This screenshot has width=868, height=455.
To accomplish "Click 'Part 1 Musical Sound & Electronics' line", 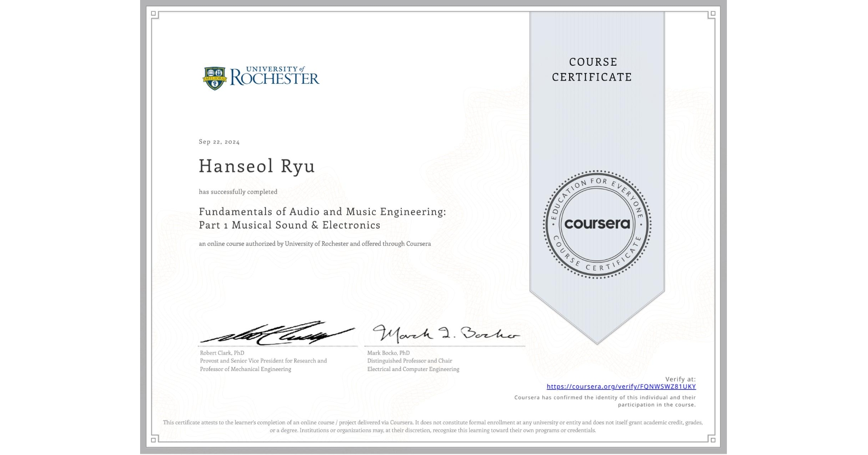I will click(x=289, y=225).
